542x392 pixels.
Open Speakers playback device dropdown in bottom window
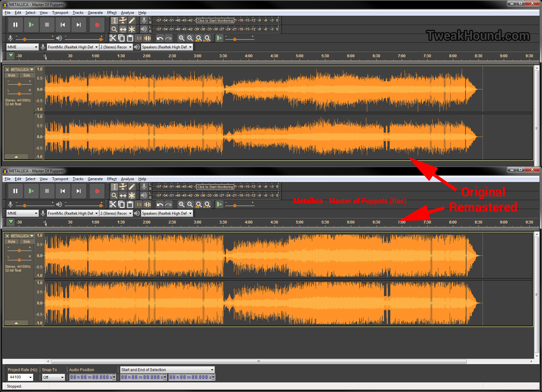[167, 213]
